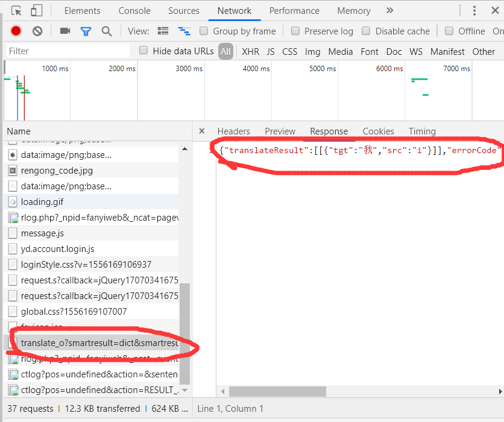This screenshot has height=422, width=504.
Task: Filter requests by Manifest
Action: coord(447,51)
